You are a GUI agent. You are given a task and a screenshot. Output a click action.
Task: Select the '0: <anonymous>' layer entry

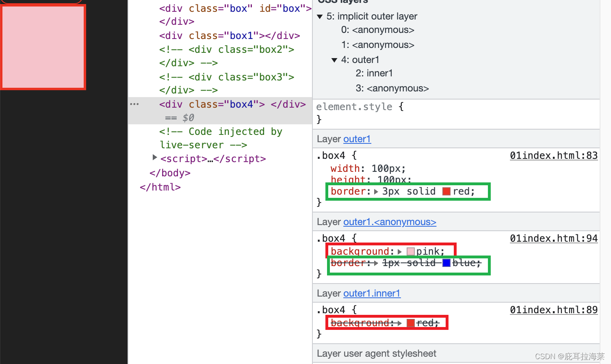pyautogui.click(x=378, y=30)
